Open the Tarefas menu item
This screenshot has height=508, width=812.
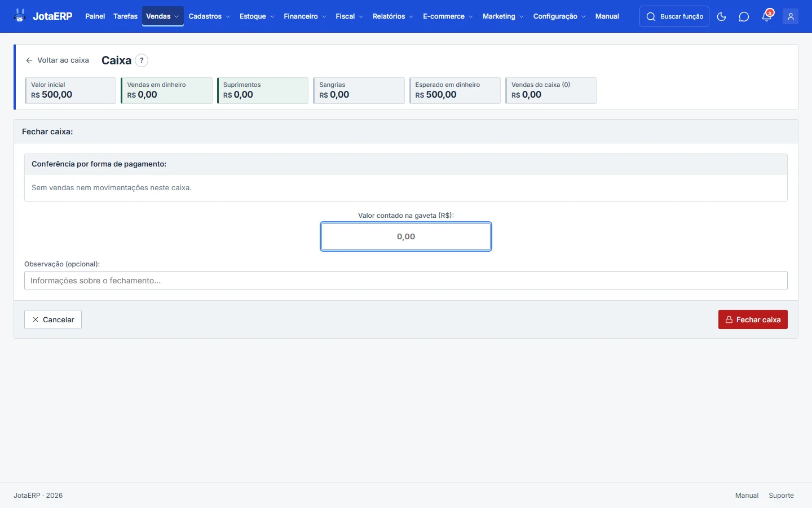pyautogui.click(x=125, y=16)
